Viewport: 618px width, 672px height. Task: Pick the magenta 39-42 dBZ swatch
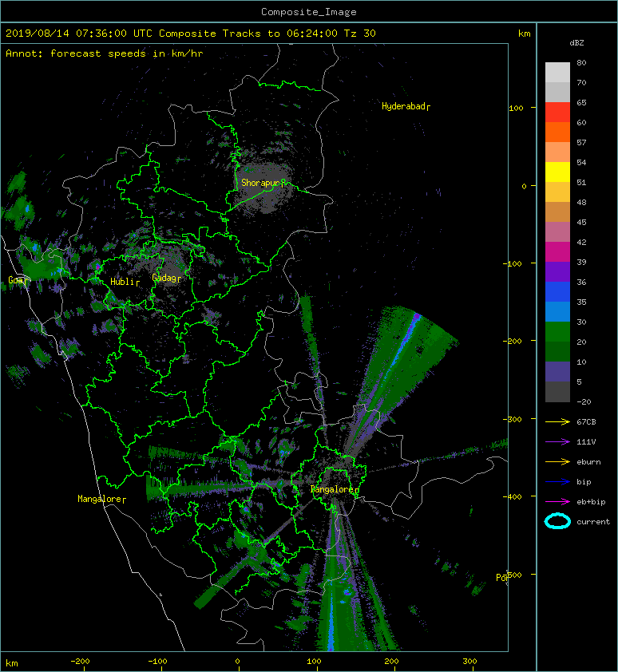tap(557, 251)
